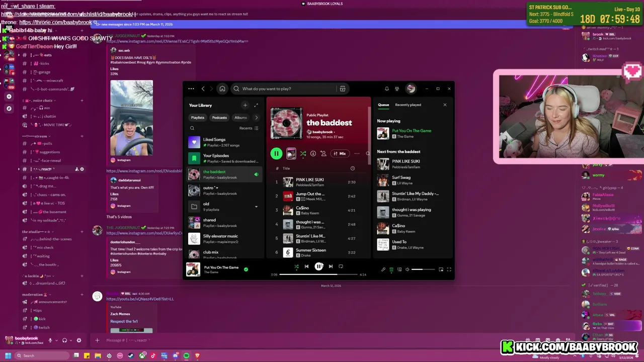This screenshot has height=362, width=644.
Task: Select the Playlists filter chip
Action: pyautogui.click(x=197, y=117)
